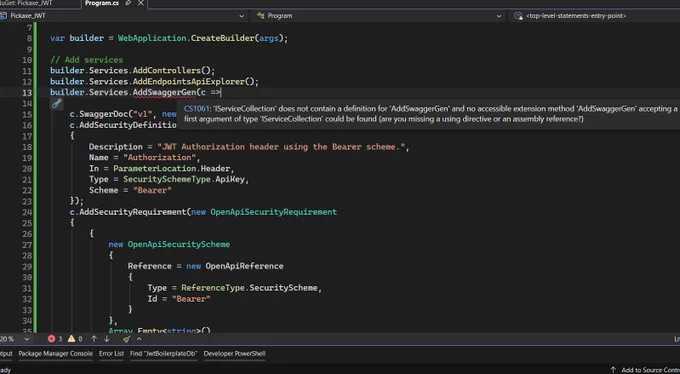Viewport: 680px width, 374px height.
Task: Click the quick actions screwdriver icon on line 14
Action: (57, 104)
